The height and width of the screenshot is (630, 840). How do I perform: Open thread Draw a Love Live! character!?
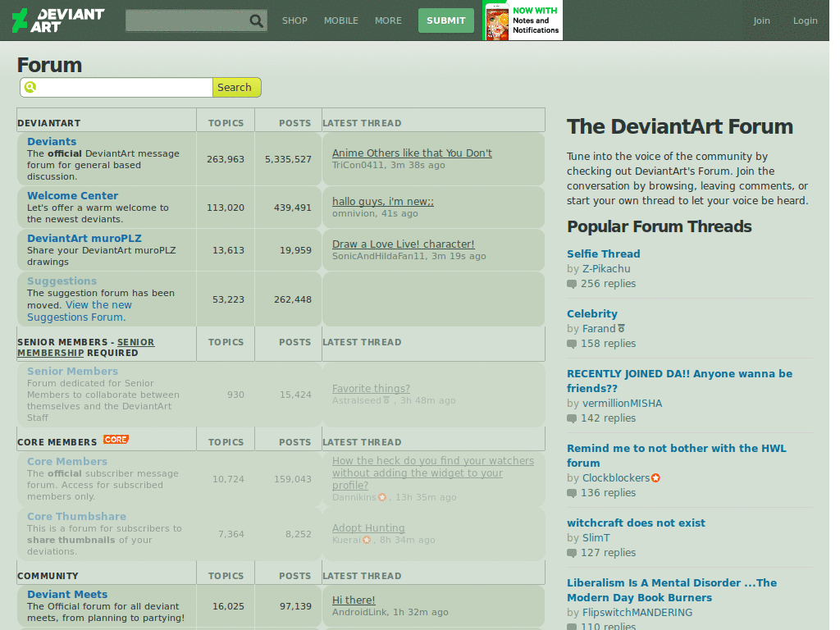click(404, 244)
